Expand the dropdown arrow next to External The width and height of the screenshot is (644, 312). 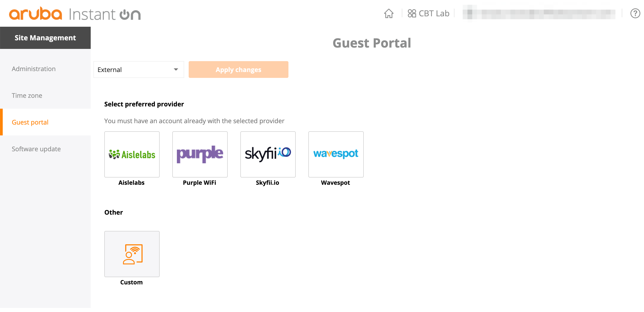176,70
